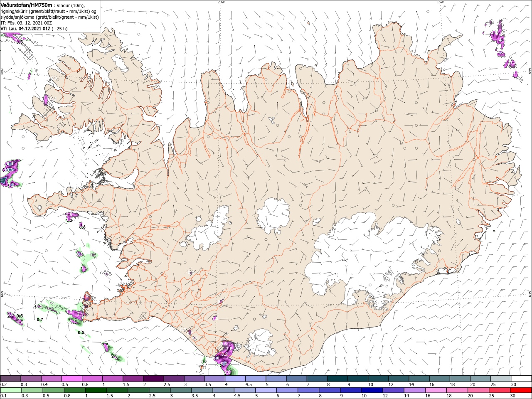Pick the dark teal swatch labeled 8 in the upper legend
This screenshot has width=532, height=399.
click(337, 379)
